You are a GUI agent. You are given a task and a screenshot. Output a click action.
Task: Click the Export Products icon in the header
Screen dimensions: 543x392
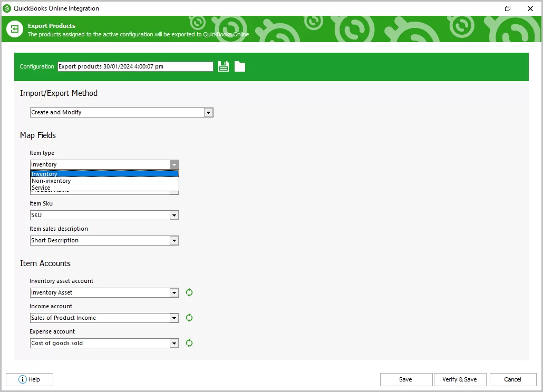(x=14, y=30)
